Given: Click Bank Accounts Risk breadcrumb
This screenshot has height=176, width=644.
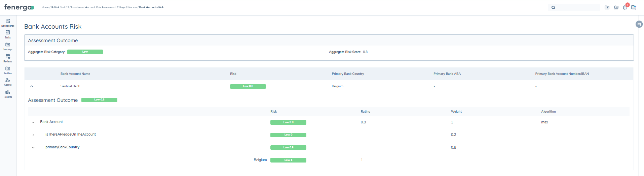Looking at the screenshot, I should (151, 7).
